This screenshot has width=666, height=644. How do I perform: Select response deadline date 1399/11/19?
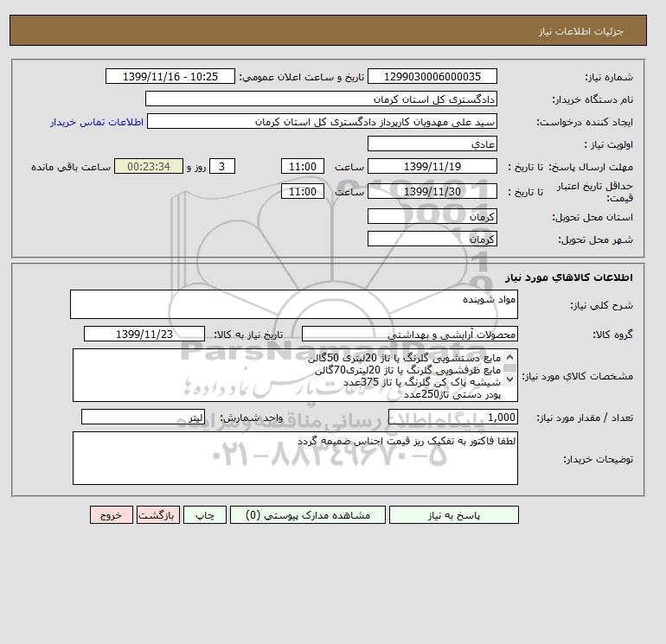click(432, 167)
